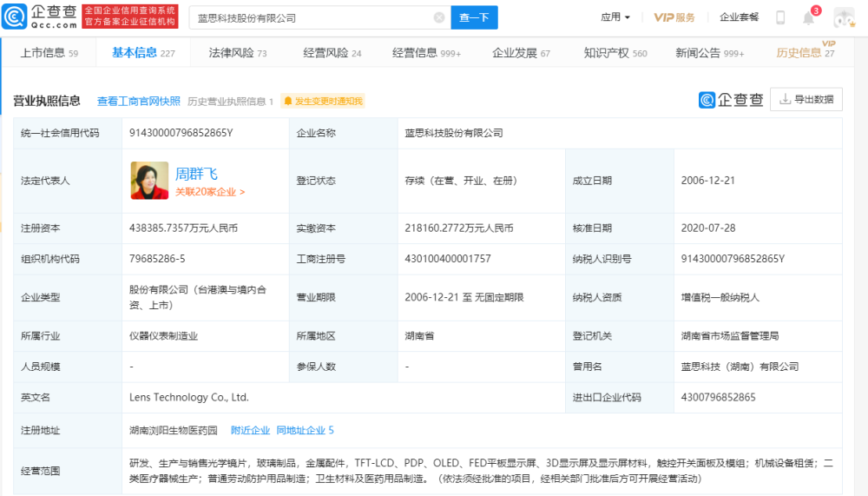This screenshot has width=868, height=496.
Task: Open 查看工商官网快照 link
Action: [139, 101]
